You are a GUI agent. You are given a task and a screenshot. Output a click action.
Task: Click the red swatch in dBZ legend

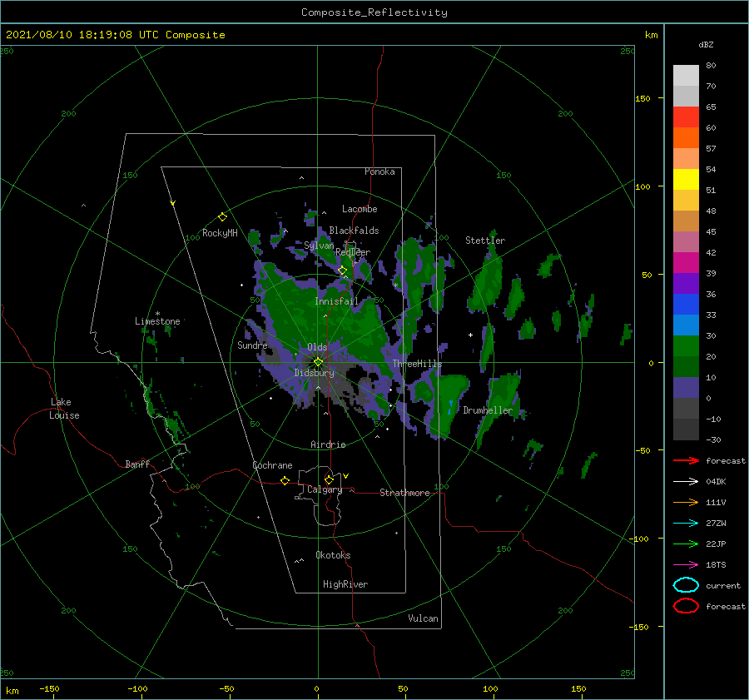tap(686, 117)
